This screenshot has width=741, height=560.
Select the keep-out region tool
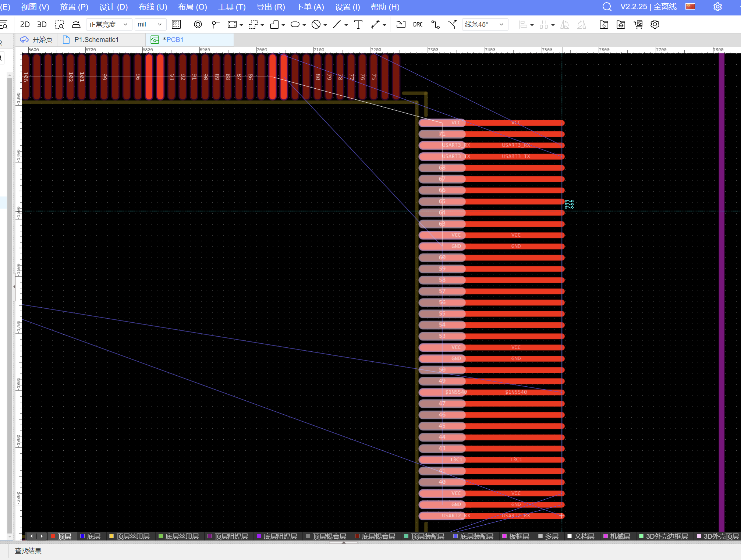pyautogui.click(x=316, y=24)
